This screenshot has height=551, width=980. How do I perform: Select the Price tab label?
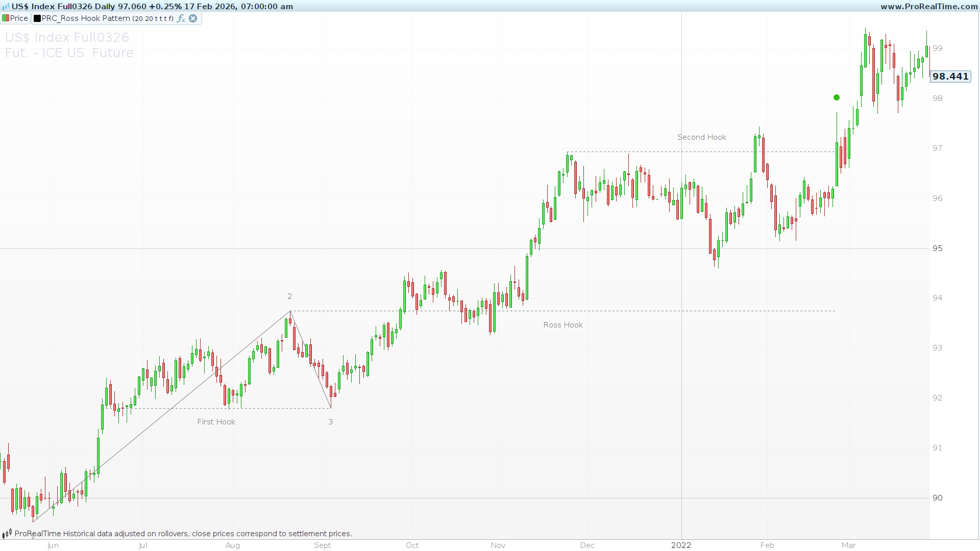click(x=19, y=18)
